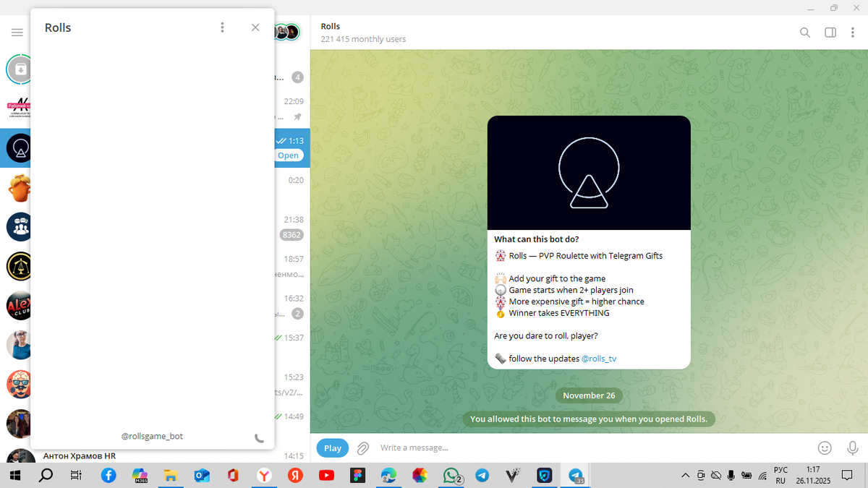Open File Explorer in the taskbar
The image size is (868, 488).
coord(171,476)
